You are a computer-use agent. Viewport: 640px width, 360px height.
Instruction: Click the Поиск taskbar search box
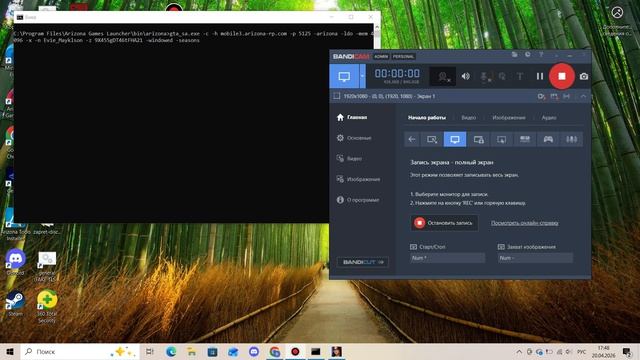(80, 351)
